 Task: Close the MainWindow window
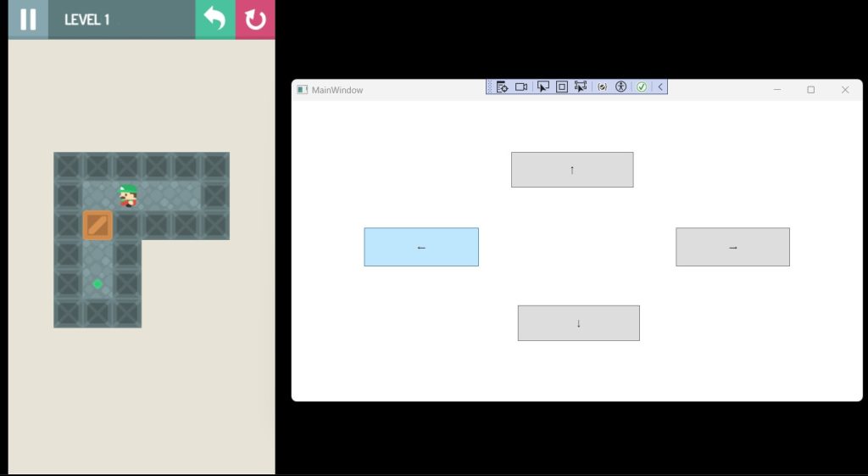pyautogui.click(x=845, y=90)
